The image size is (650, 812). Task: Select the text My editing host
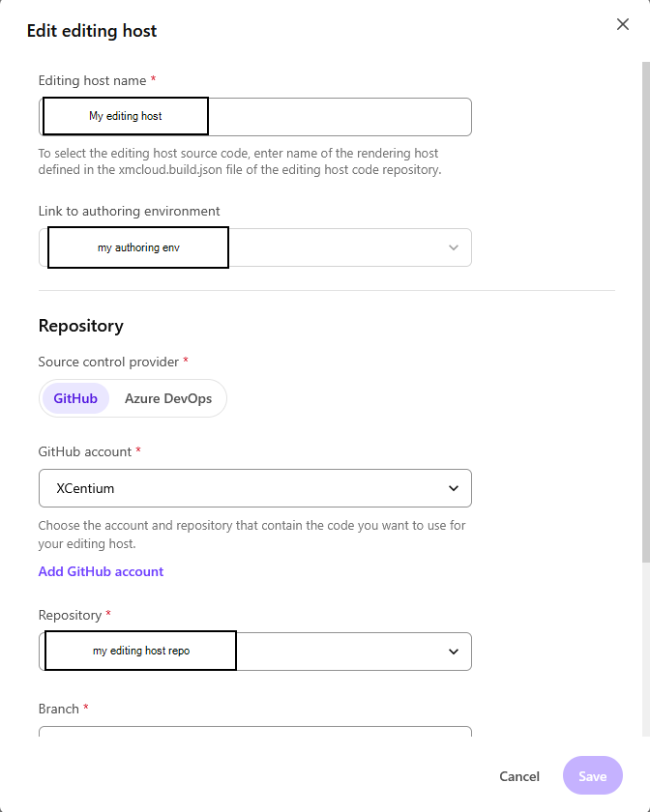pyautogui.click(x=124, y=115)
